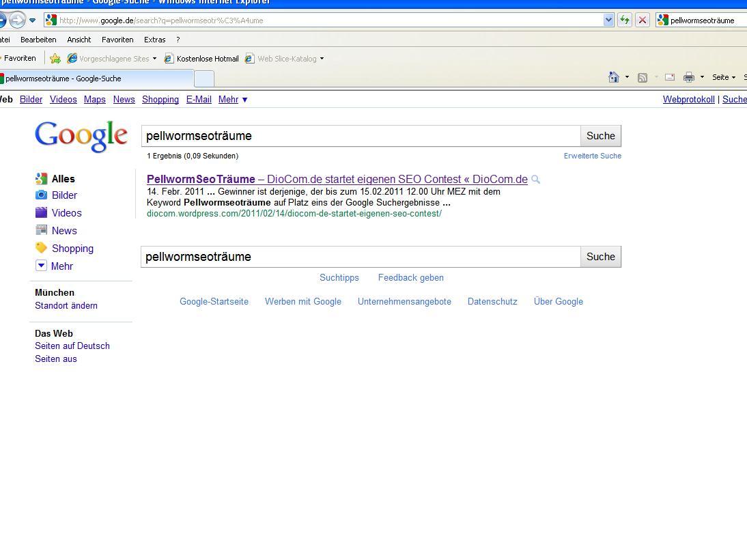Click the magnifier preview icon beside result

pos(535,180)
